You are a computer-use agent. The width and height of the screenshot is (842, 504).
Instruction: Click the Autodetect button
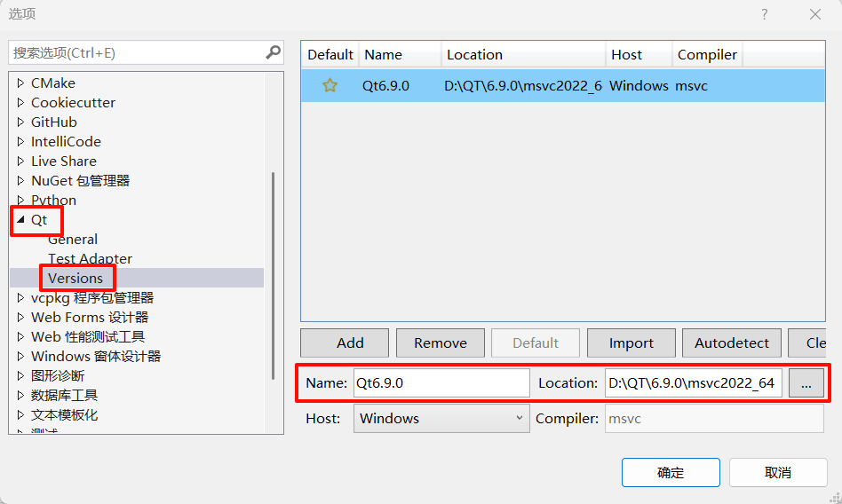tap(731, 343)
